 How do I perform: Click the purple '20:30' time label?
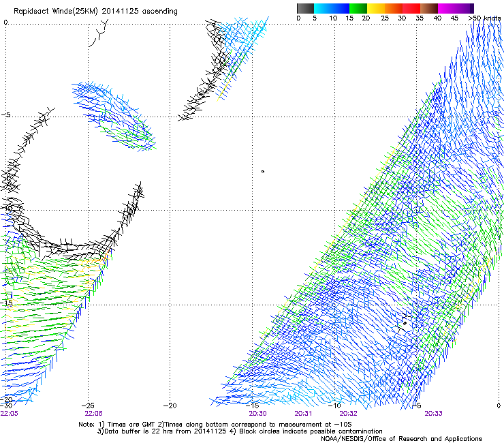click(257, 414)
